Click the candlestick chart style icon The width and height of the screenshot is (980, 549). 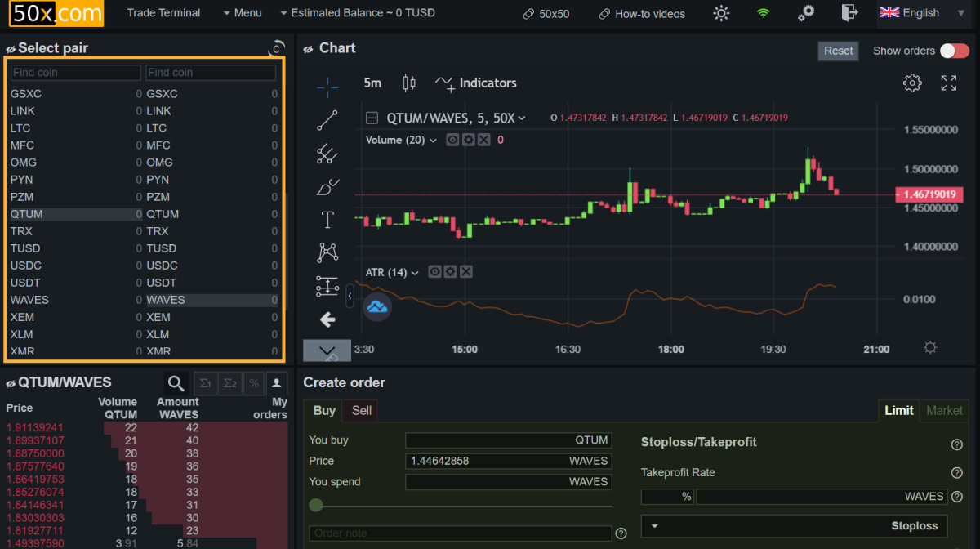(409, 83)
